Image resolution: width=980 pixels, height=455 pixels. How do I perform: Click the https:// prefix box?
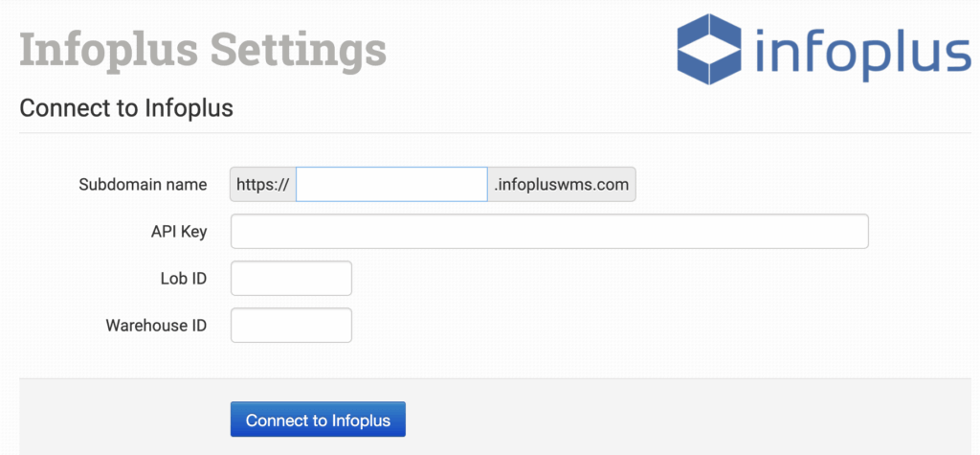tap(262, 185)
